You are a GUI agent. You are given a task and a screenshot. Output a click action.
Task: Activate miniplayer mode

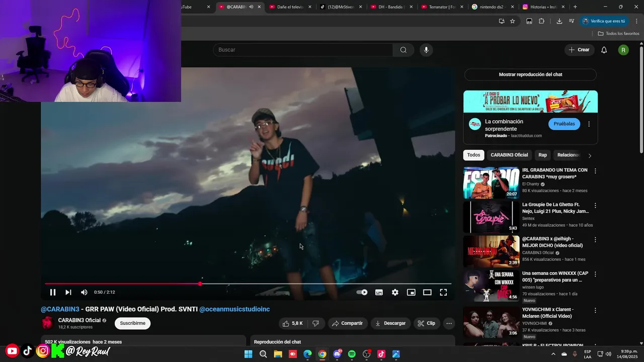click(411, 292)
